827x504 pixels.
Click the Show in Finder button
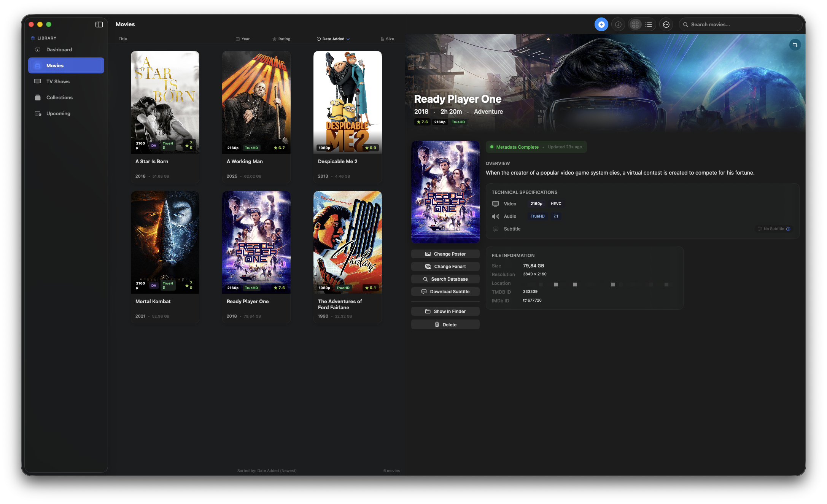445,311
